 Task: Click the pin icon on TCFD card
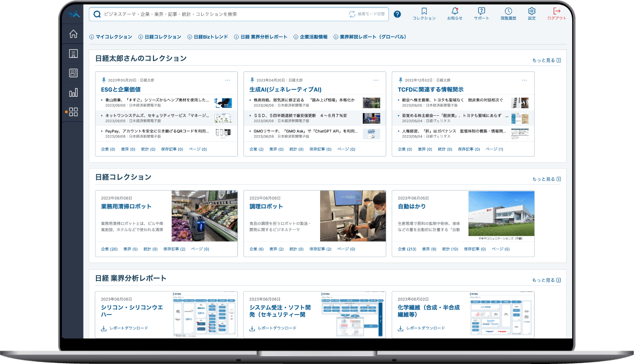click(x=401, y=80)
